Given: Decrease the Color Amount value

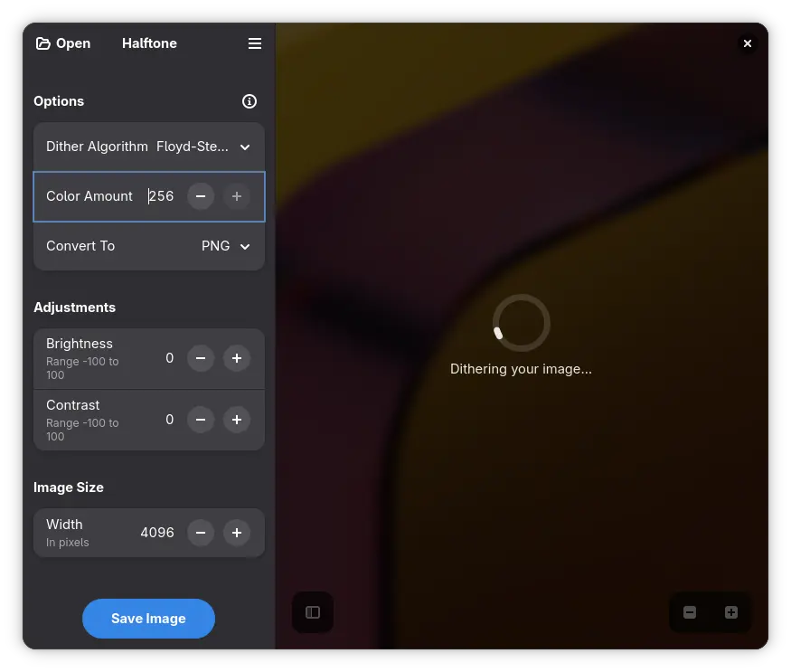Looking at the screenshot, I should (201, 196).
